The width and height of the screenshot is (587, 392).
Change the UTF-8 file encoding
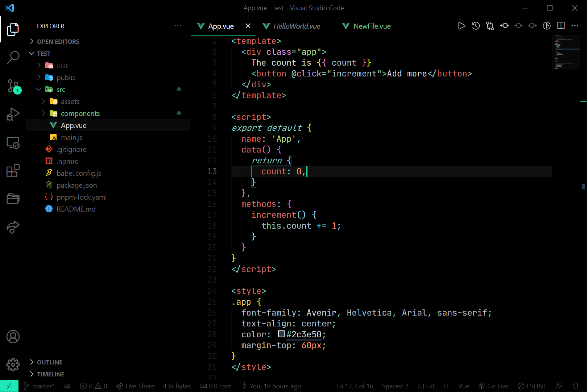[426, 386]
